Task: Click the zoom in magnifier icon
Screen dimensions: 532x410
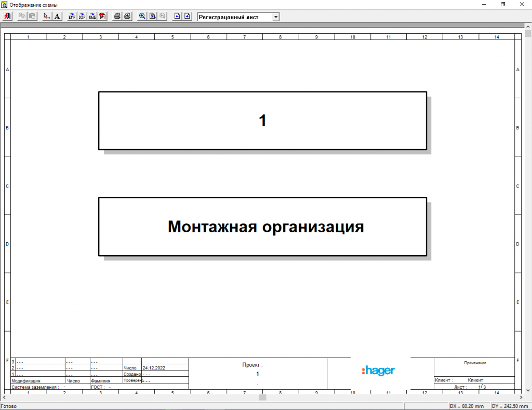Action: 142,17
